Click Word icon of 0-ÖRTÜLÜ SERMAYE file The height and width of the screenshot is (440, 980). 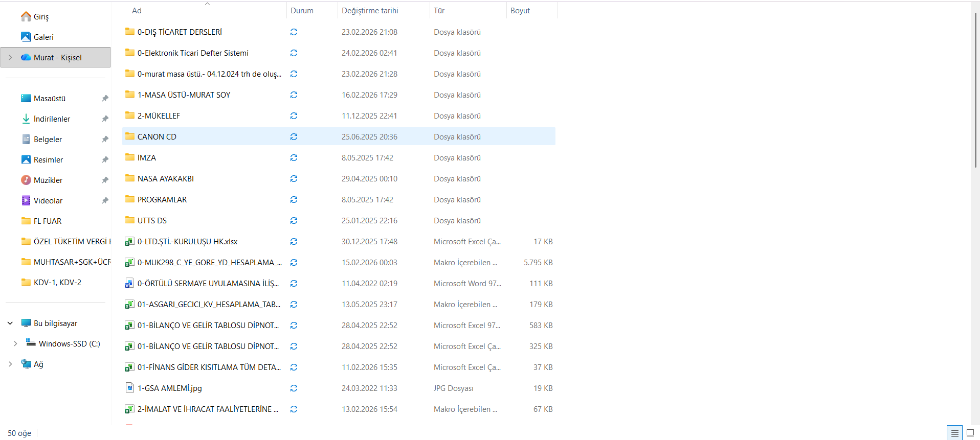coord(130,284)
